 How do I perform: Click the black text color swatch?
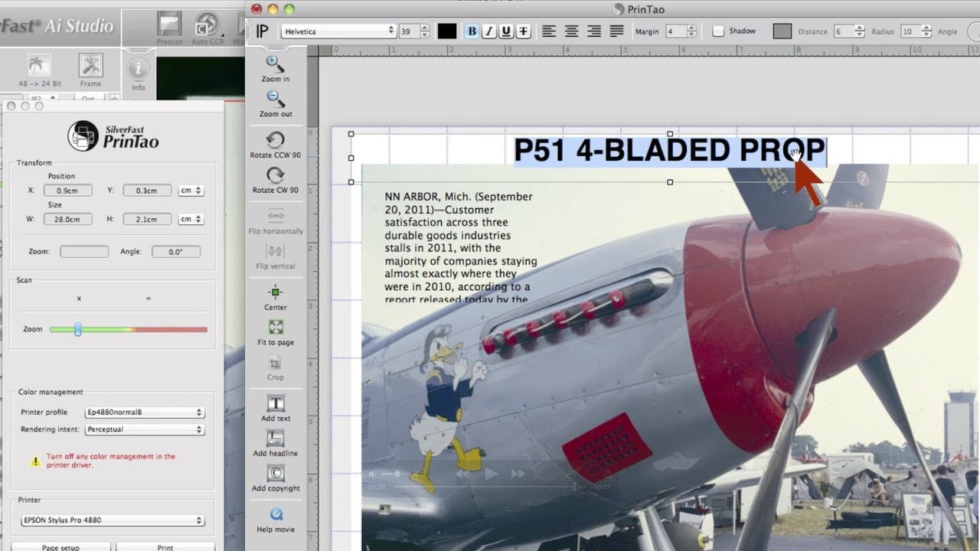[446, 31]
